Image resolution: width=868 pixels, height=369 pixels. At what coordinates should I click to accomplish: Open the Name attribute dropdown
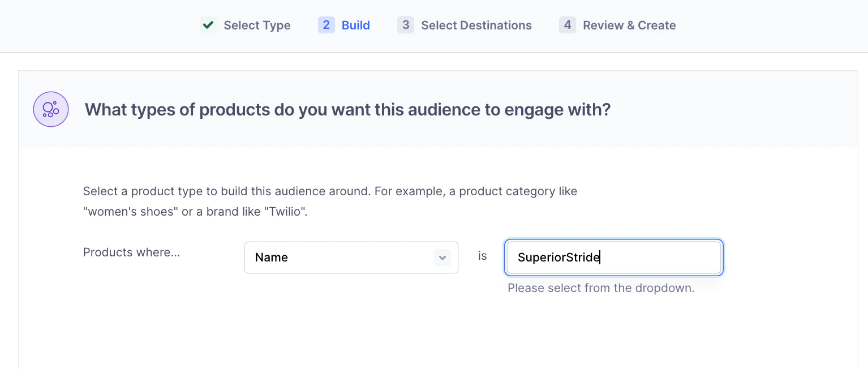tap(351, 257)
